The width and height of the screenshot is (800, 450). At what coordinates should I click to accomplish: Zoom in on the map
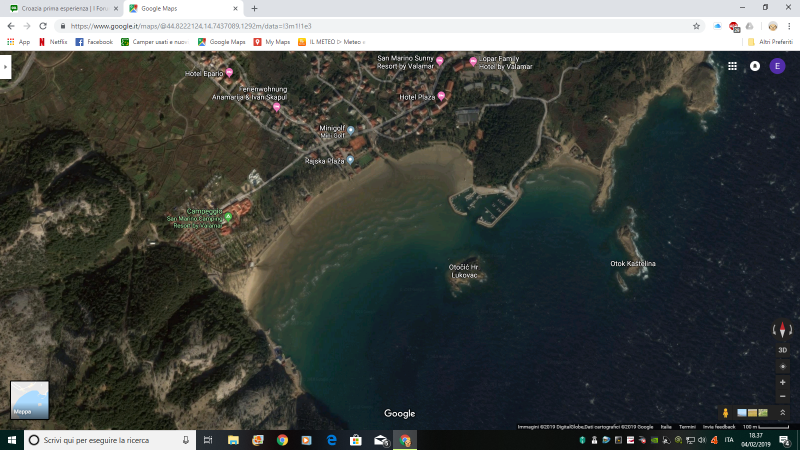[783, 382]
